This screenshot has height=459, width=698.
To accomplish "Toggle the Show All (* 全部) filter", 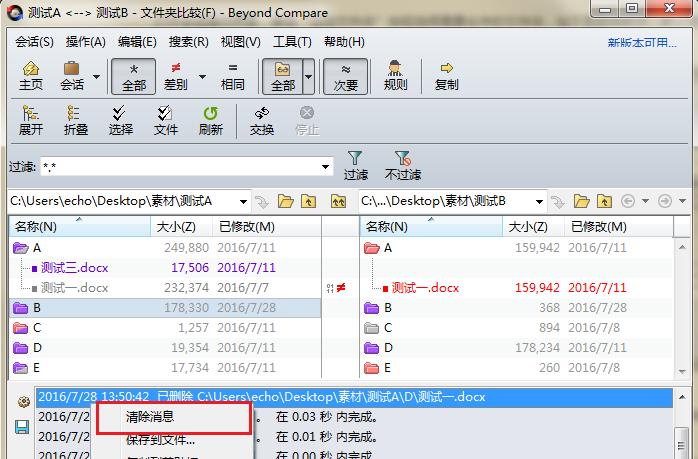I will [x=134, y=77].
